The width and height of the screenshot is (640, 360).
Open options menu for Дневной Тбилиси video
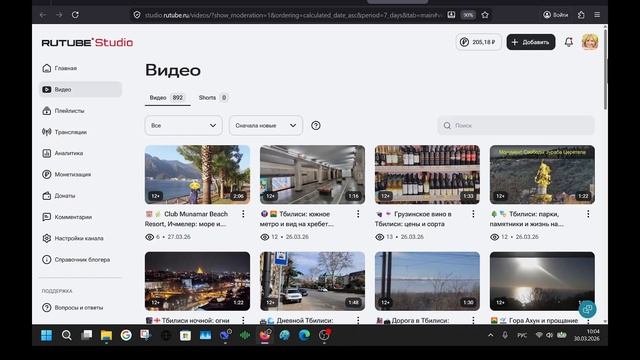coord(358,320)
